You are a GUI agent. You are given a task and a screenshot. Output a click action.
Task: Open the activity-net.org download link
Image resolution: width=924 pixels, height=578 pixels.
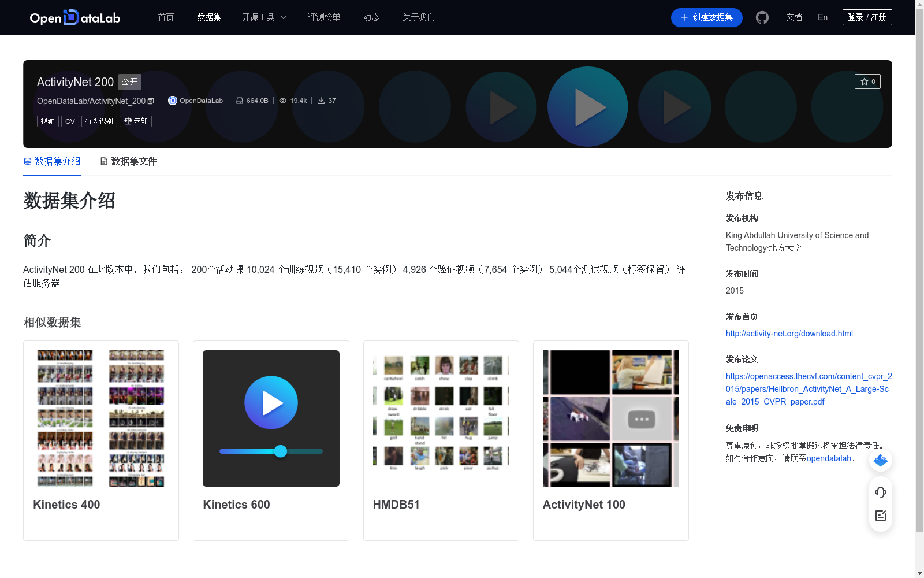point(789,334)
